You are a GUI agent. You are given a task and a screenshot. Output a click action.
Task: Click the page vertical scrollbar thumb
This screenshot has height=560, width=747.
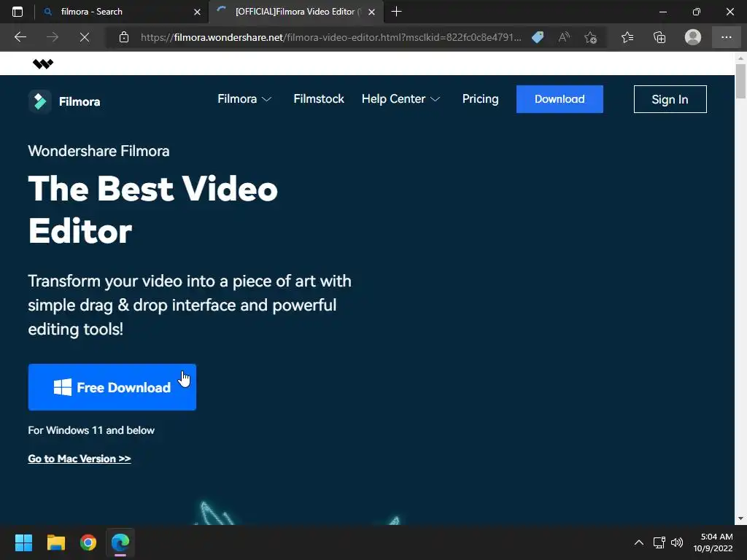click(x=740, y=82)
